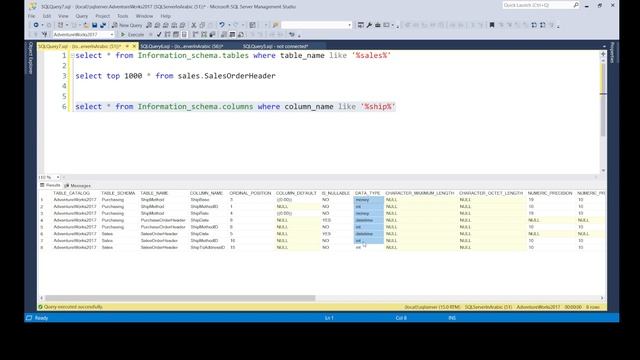
Task: Select the row 1 header in the results grid
Action: click(x=42, y=200)
